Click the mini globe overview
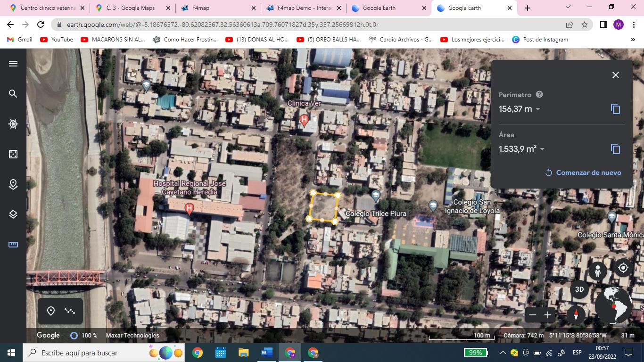Screen dimensions: 644x362 tap(613, 305)
